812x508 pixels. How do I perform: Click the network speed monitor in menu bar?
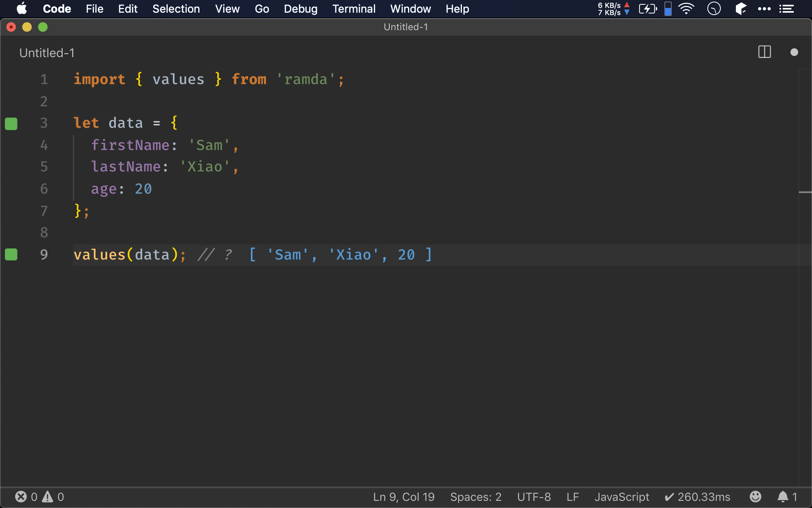point(614,9)
